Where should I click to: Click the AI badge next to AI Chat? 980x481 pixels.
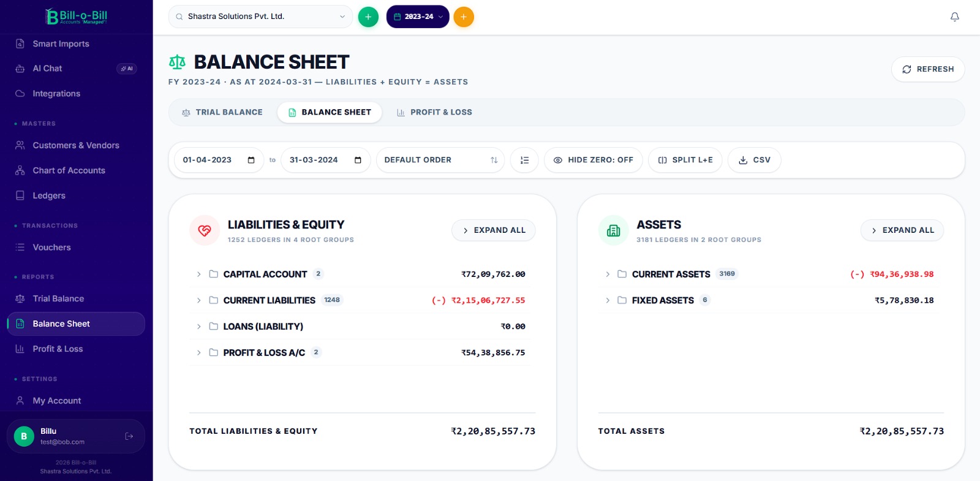[127, 69]
